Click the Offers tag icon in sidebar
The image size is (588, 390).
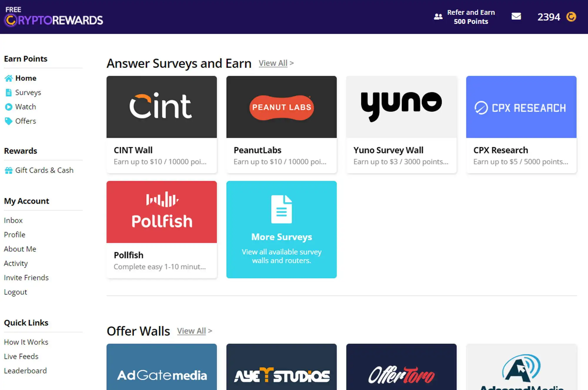click(x=9, y=121)
